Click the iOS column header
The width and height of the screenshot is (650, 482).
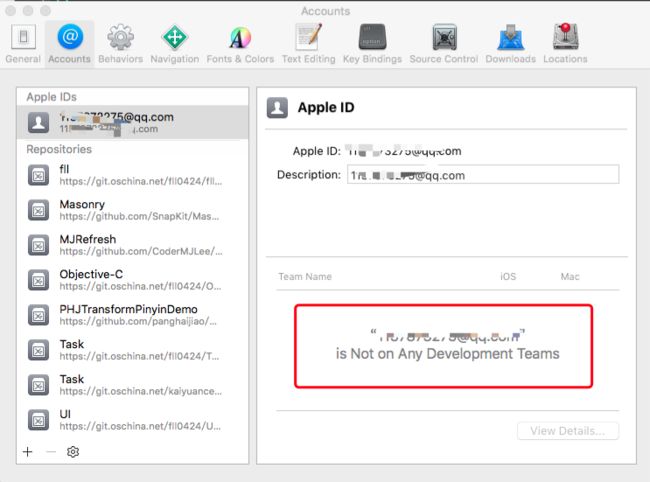(x=508, y=276)
